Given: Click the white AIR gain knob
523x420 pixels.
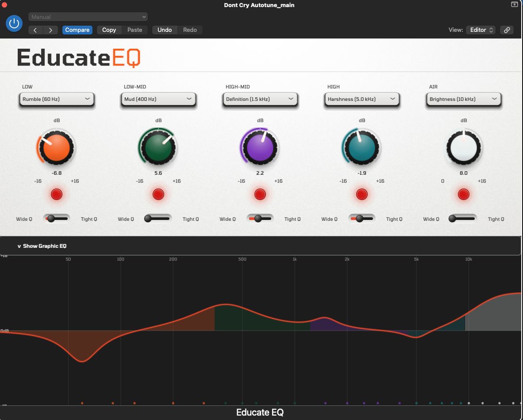Looking at the screenshot, I should pyautogui.click(x=464, y=147).
